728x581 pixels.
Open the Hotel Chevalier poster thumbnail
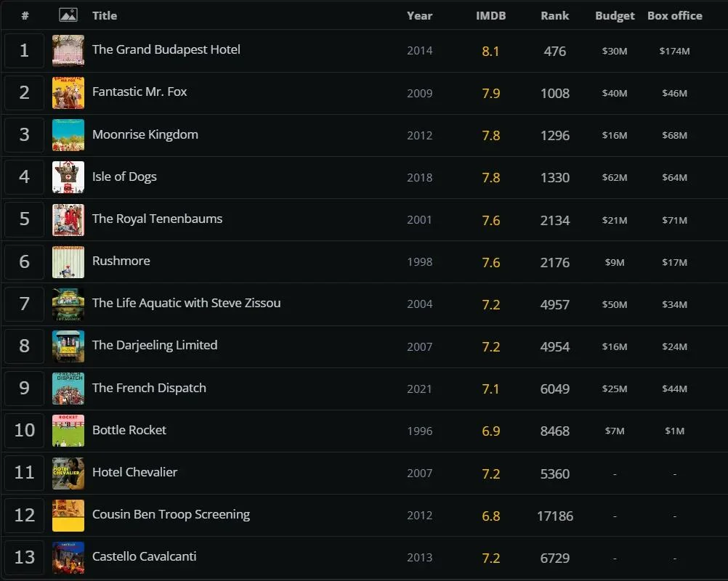68,473
